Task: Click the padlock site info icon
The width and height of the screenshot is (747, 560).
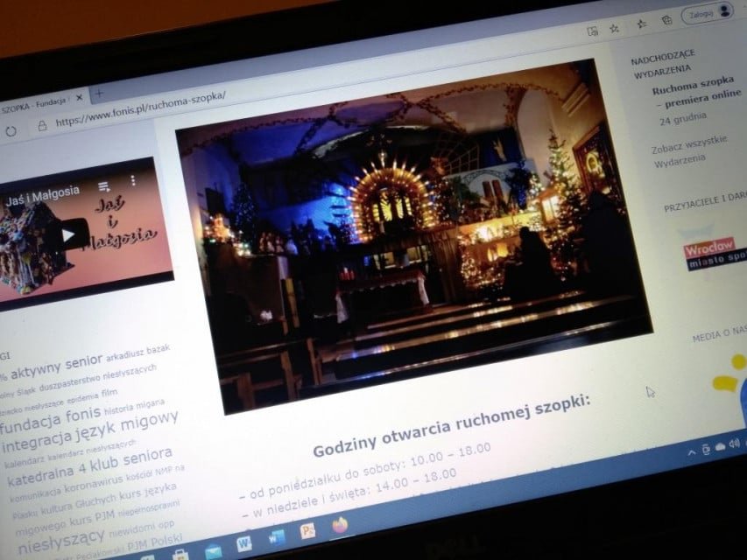Action: pos(42,125)
